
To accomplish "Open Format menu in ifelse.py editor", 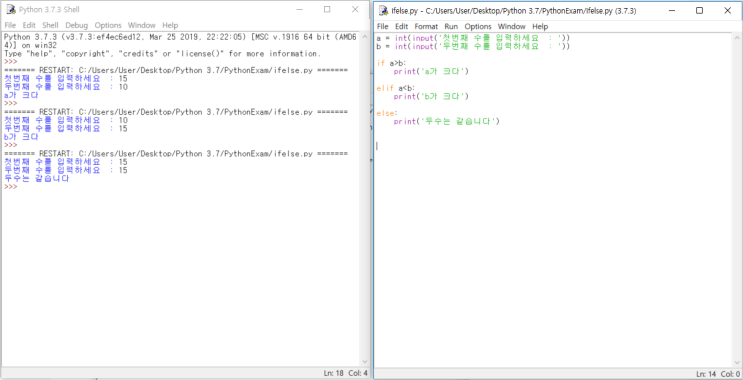I will point(426,27).
